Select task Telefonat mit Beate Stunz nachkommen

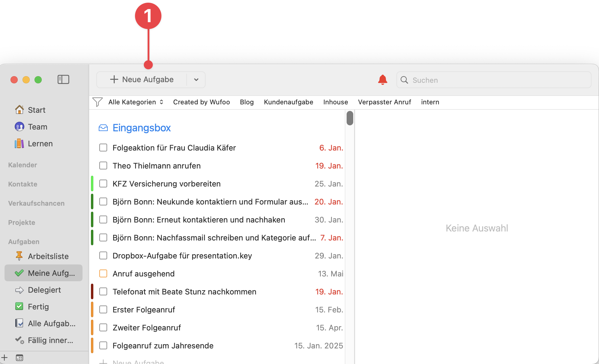(184, 291)
